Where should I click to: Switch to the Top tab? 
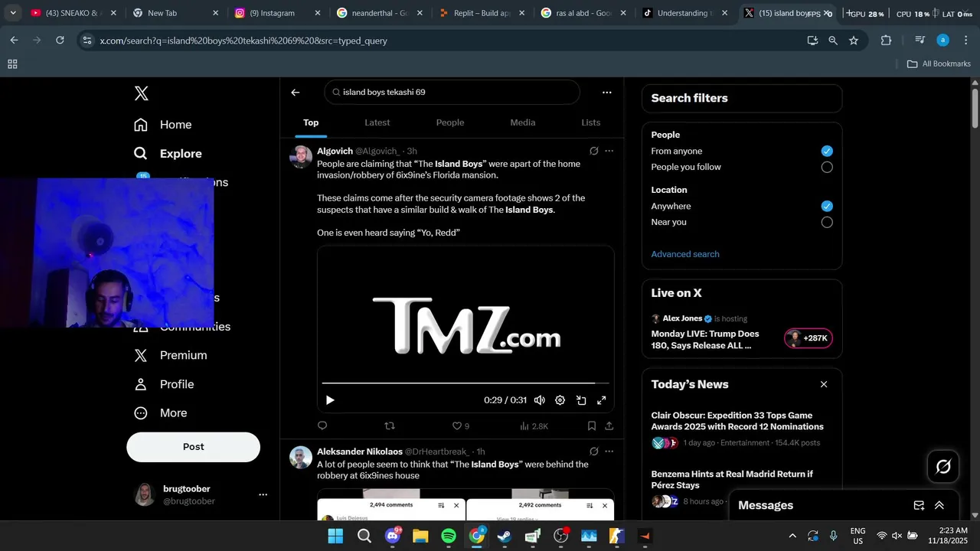point(311,122)
